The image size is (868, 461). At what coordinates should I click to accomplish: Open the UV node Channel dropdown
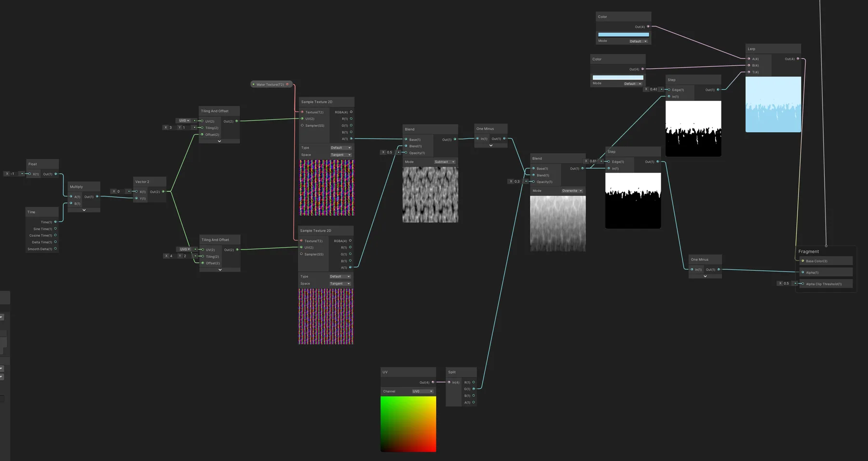(x=422, y=391)
